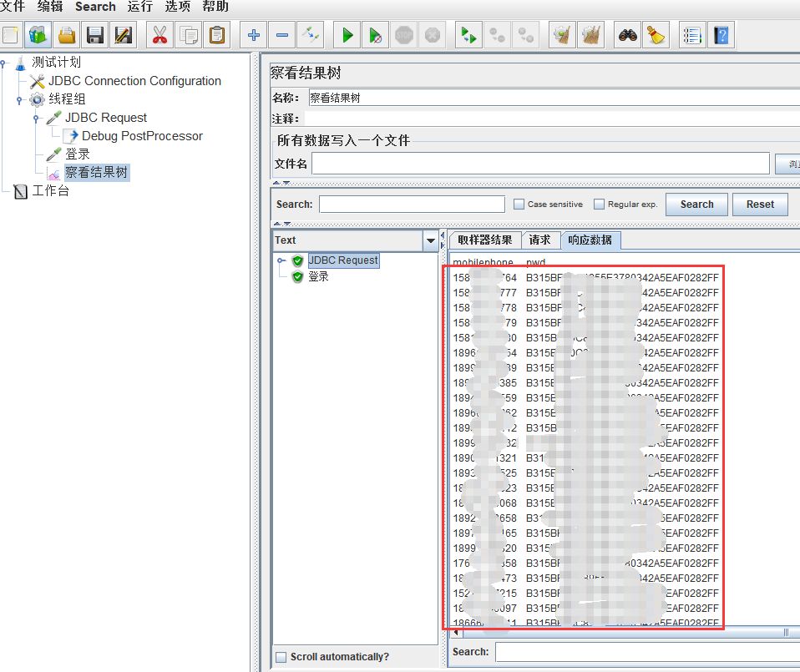This screenshot has height=672, width=800.
Task: Collapse all nodes with minus icon
Action: click(282, 35)
